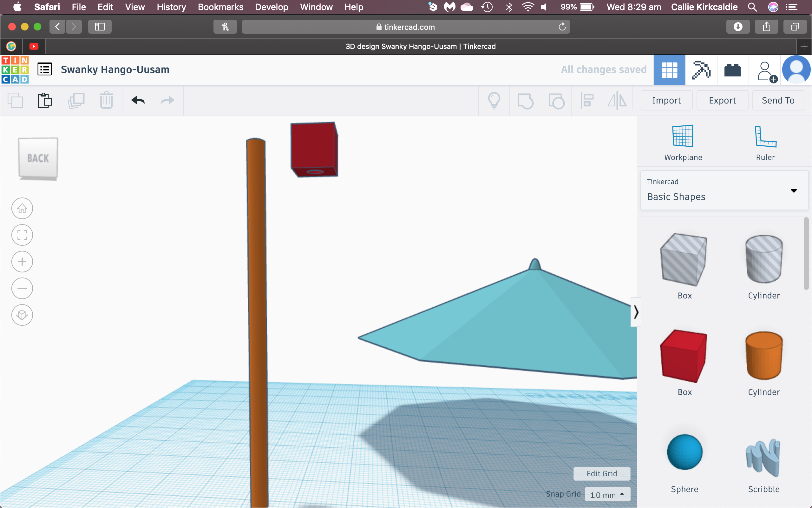Open the Basic Shapes dropdown
Screen dimensions: 812x508
(x=724, y=190)
